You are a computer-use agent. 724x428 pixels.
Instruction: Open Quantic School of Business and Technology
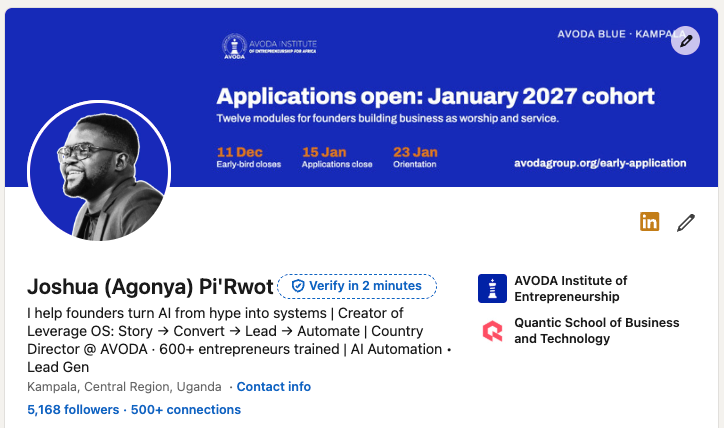[x=597, y=331]
